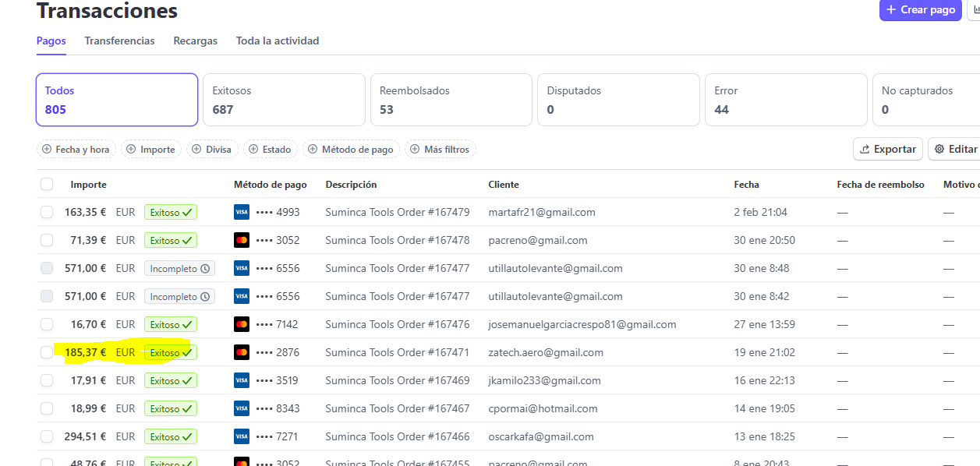Toggle the select-all checkbox in table header

[47, 184]
